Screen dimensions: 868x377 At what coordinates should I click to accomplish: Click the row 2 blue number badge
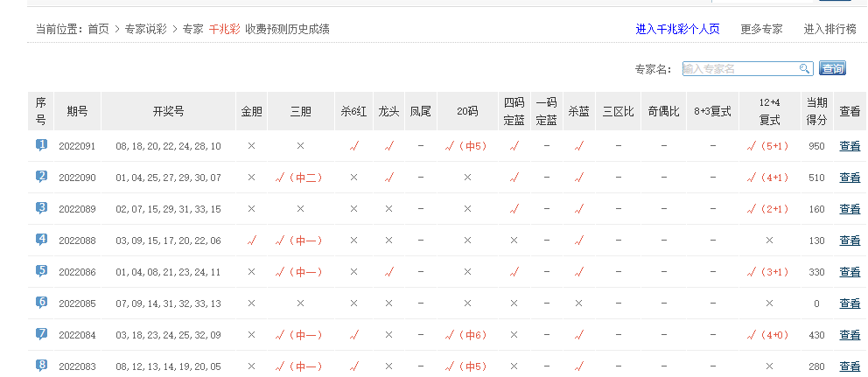[x=41, y=177]
